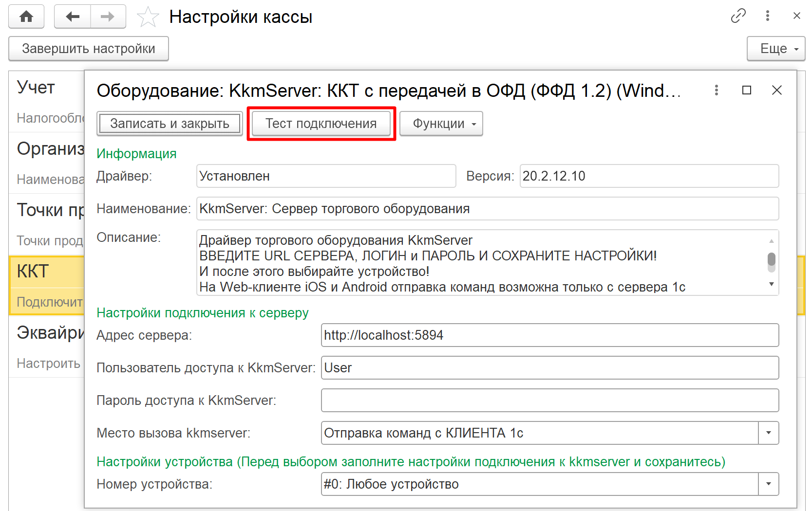Click Наименование link under Организация
Viewport: 812px width, 511px height.
tap(51, 180)
